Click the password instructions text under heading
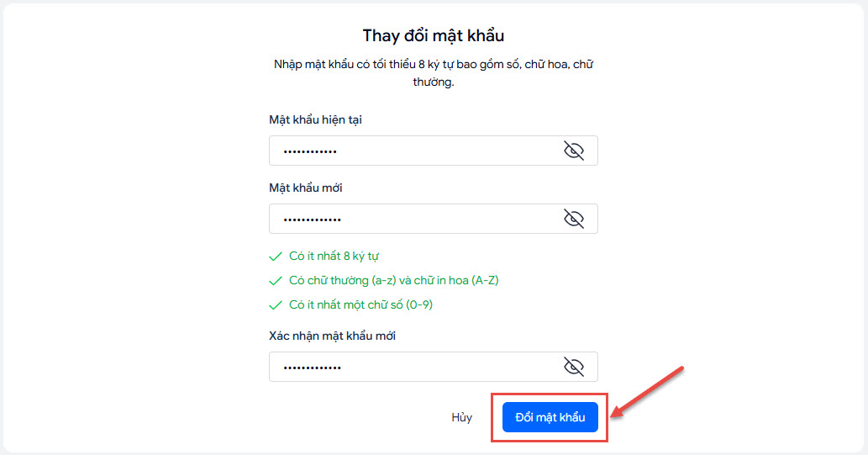868x455 pixels. click(433, 73)
